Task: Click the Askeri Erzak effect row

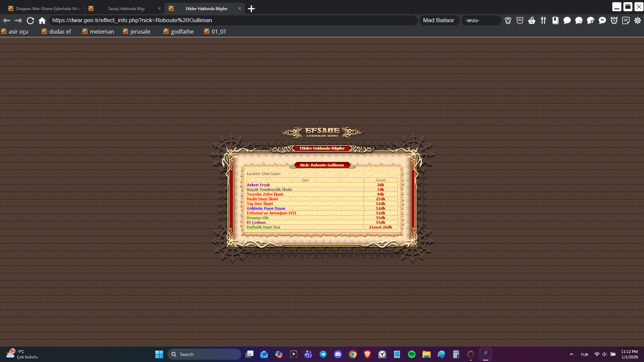Action: coord(322,185)
